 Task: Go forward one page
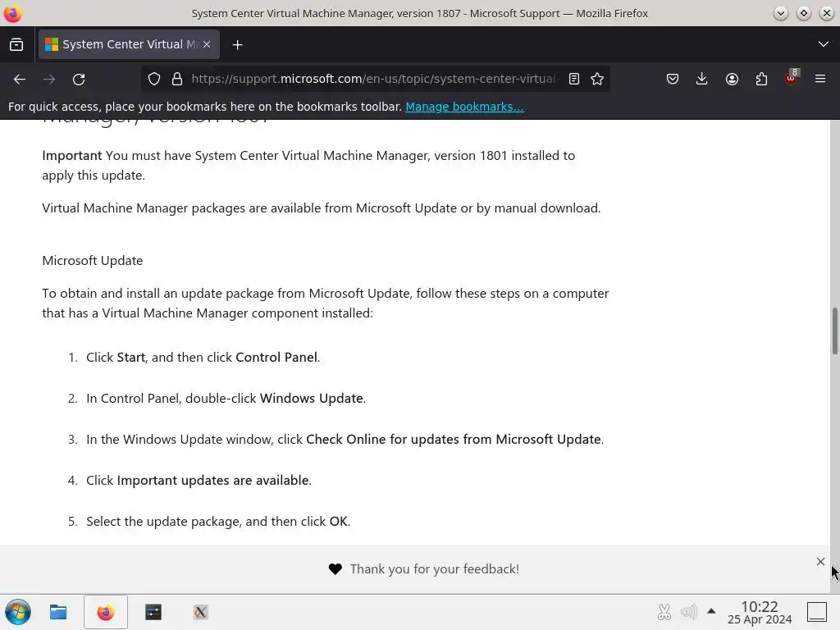49,80
